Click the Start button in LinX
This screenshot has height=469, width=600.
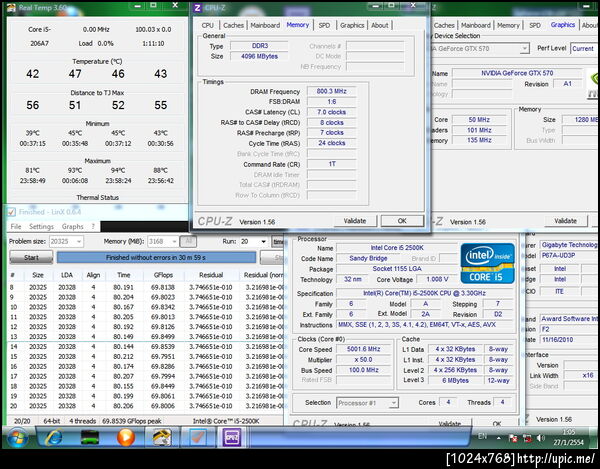(x=31, y=257)
